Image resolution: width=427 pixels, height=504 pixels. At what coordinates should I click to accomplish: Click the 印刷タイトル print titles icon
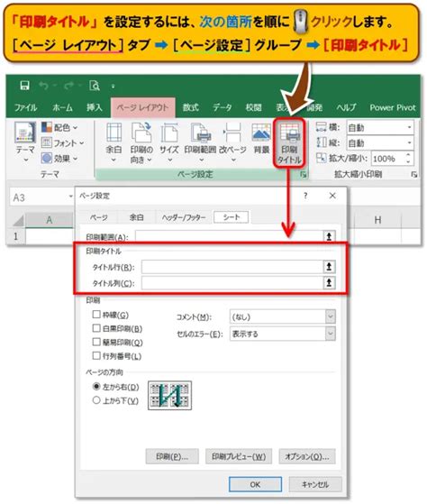point(289,143)
